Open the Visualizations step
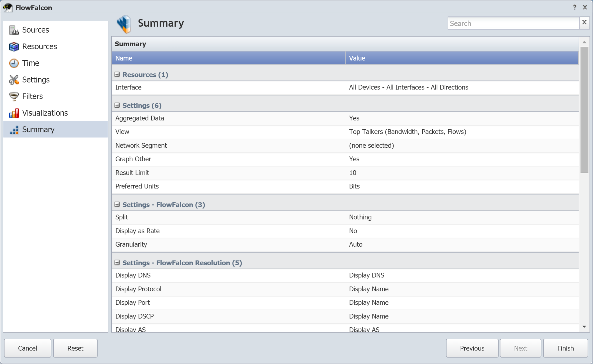The image size is (593, 364). click(45, 113)
